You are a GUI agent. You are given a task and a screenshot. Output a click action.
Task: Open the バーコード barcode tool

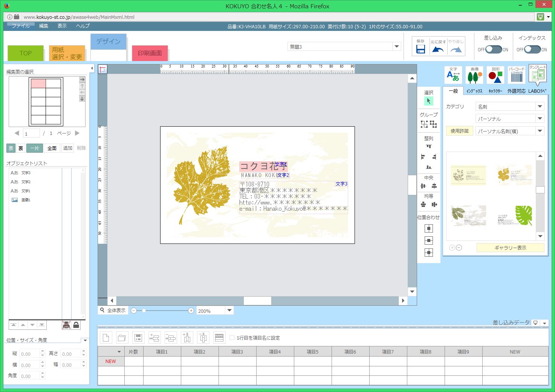click(x=517, y=75)
